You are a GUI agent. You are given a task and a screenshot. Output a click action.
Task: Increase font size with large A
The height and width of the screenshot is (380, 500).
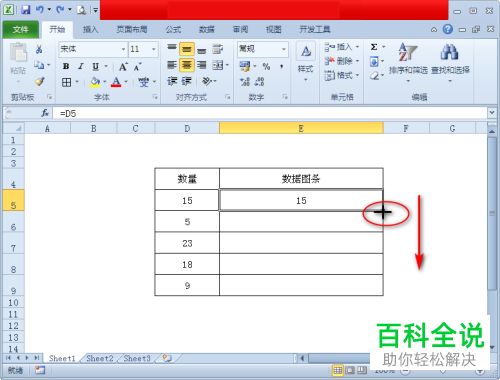click(x=123, y=67)
